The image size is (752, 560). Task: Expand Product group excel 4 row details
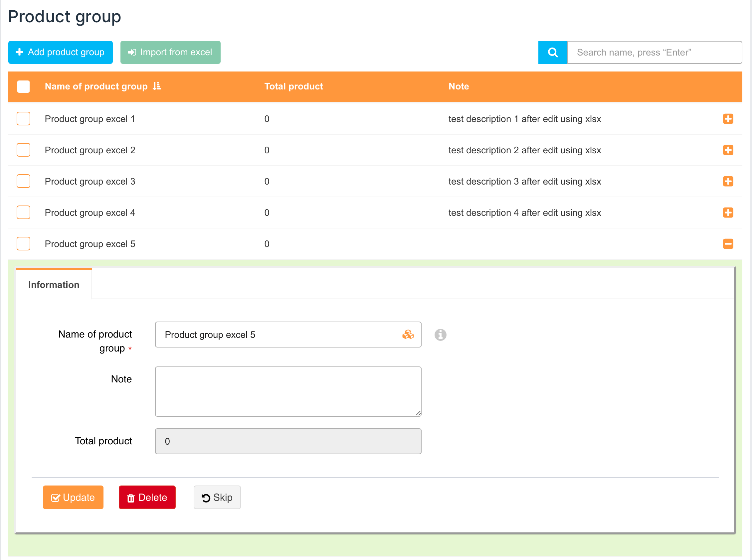(728, 212)
